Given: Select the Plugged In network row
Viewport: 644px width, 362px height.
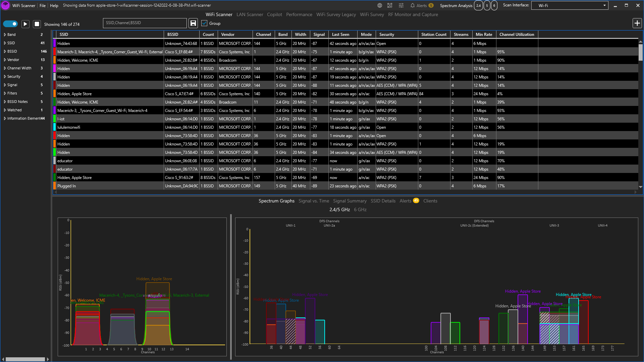Looking at the screenshot, I should click(345, 186).
